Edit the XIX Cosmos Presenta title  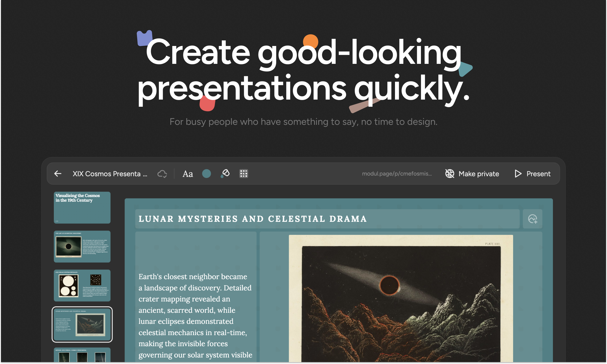pos(110,174)
